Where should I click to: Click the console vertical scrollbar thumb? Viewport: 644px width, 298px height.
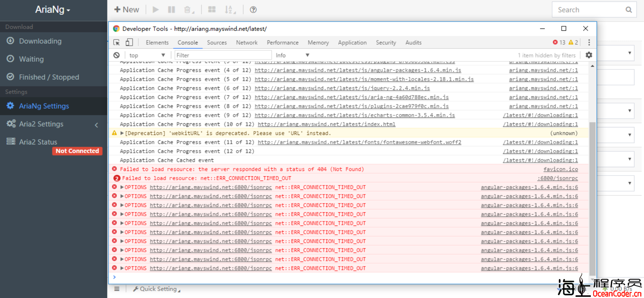tap(592, 198)
